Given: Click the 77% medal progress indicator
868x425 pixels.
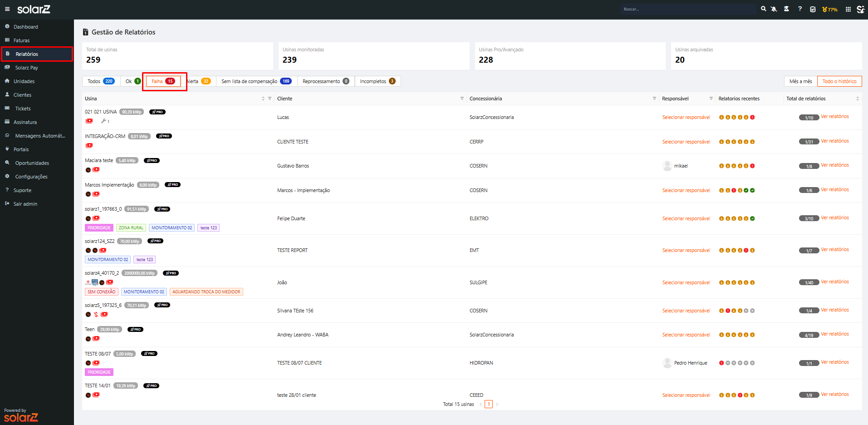Looking at the screenshot, I should click(x=830, y=10).
